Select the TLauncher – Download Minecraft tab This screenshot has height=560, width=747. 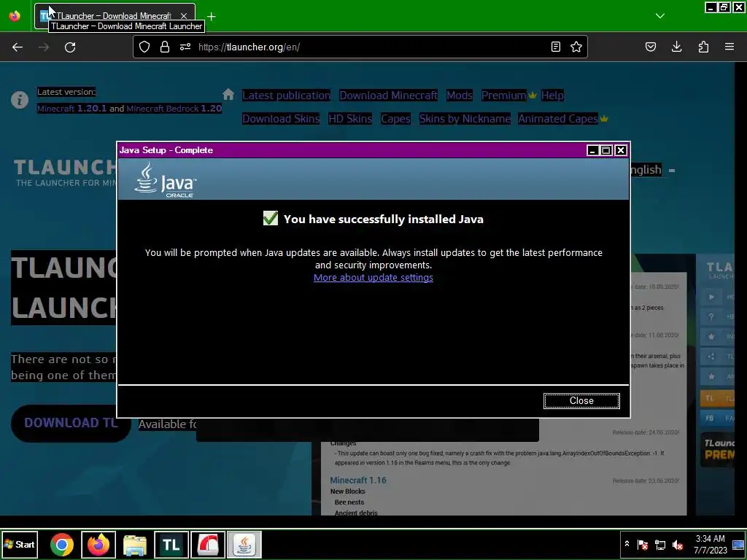[x=115, y=16]
